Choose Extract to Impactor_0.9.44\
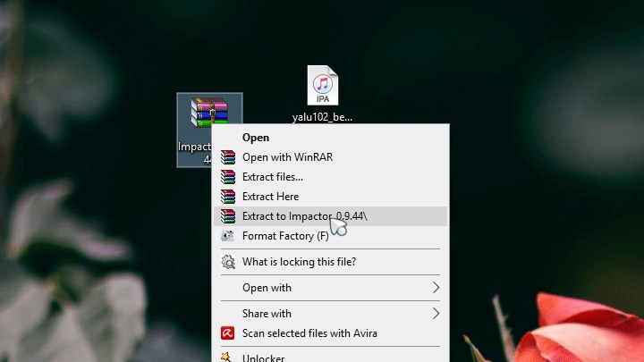This screenshot has height=362, width=644. (x=330, y=216)
